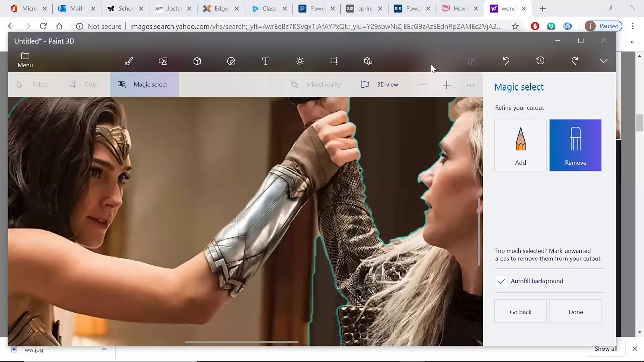The image size is (644, 362).
Task: Zoom in with the plus icon
Action: (x=447, y=85)
